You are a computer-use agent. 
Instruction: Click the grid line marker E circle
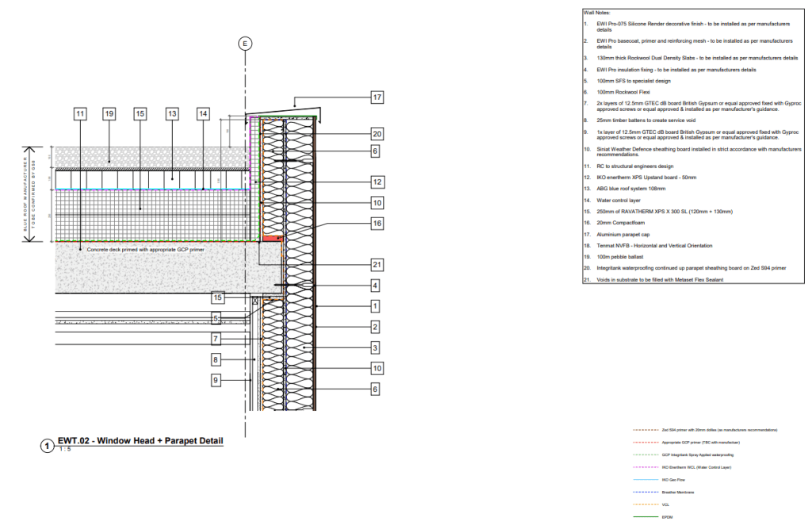tap(244, 44)
